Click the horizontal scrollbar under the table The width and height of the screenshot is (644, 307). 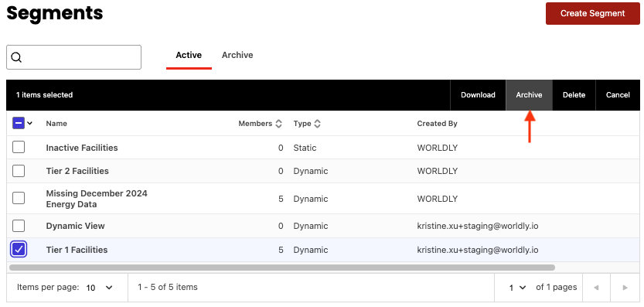[281, 268]
